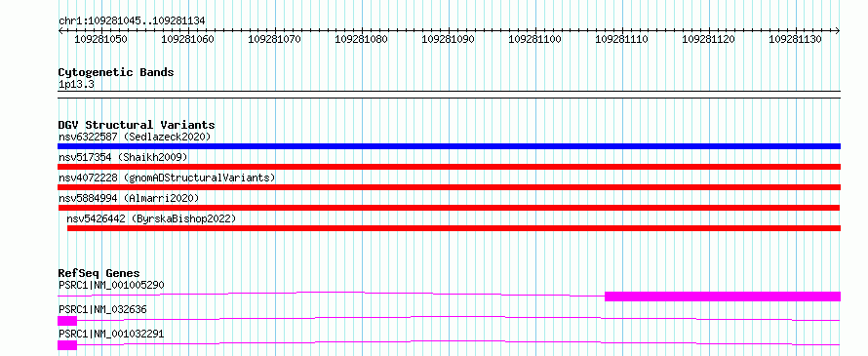Click the red nsv5426442 ByrskaBishop2022 bar
Viewport: 868px width, 356px height.
tap(454, 228)
